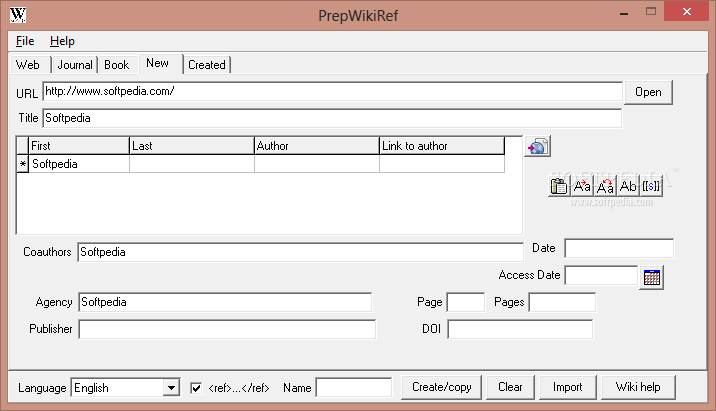The width and height of the screenshot is (716, 411).
Task: Click into the Access Date field
Action: [x=601, y=275]
